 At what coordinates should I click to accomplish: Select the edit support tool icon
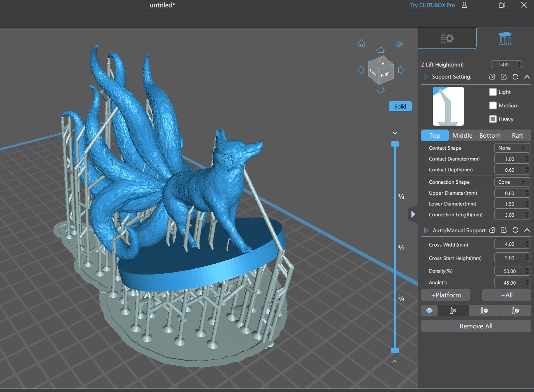(x=515, y=311)
